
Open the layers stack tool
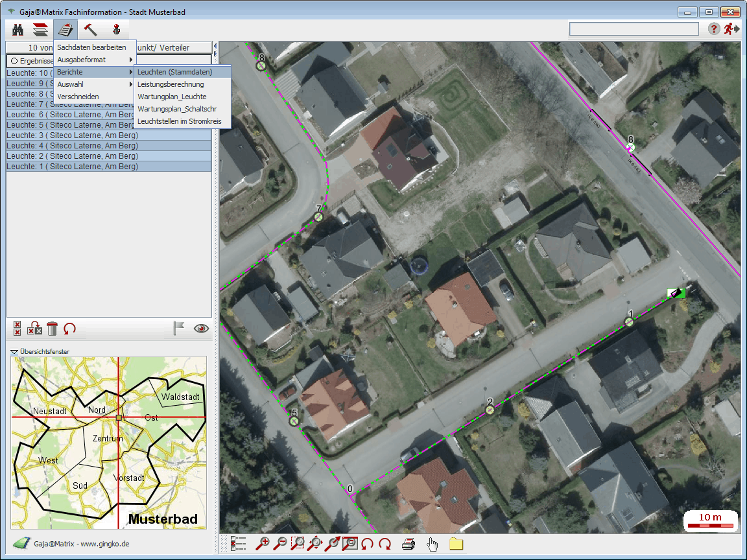(40, 29)
